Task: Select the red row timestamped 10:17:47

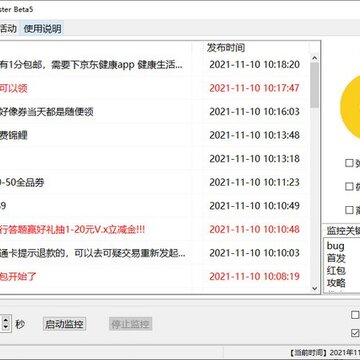Action: click(154, 88)
